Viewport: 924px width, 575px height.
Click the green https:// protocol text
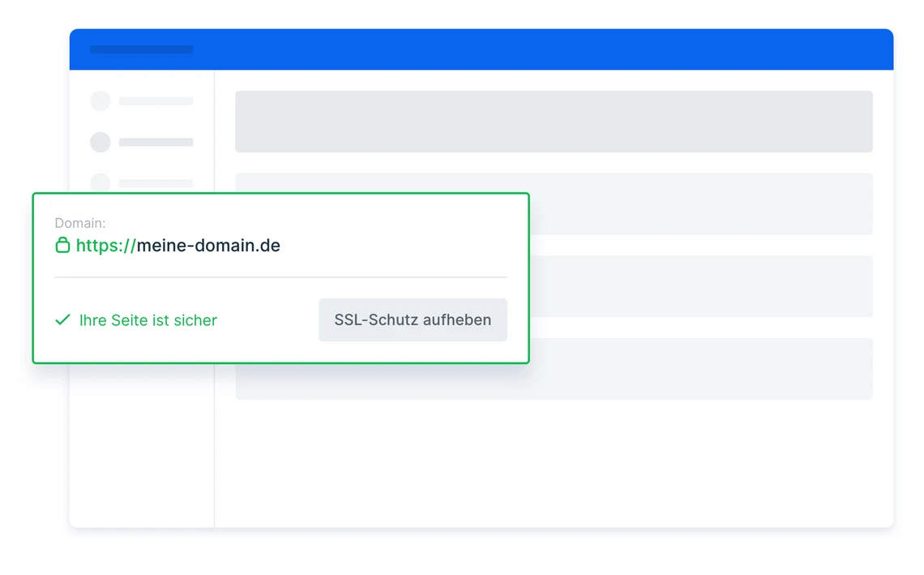[x=105, y=245]
